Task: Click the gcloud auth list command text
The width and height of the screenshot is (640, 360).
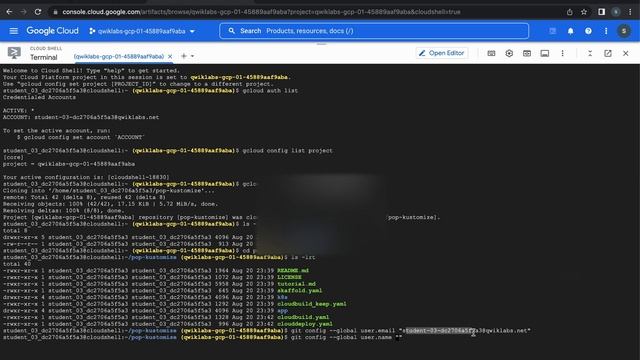Action: coord(270,91)
